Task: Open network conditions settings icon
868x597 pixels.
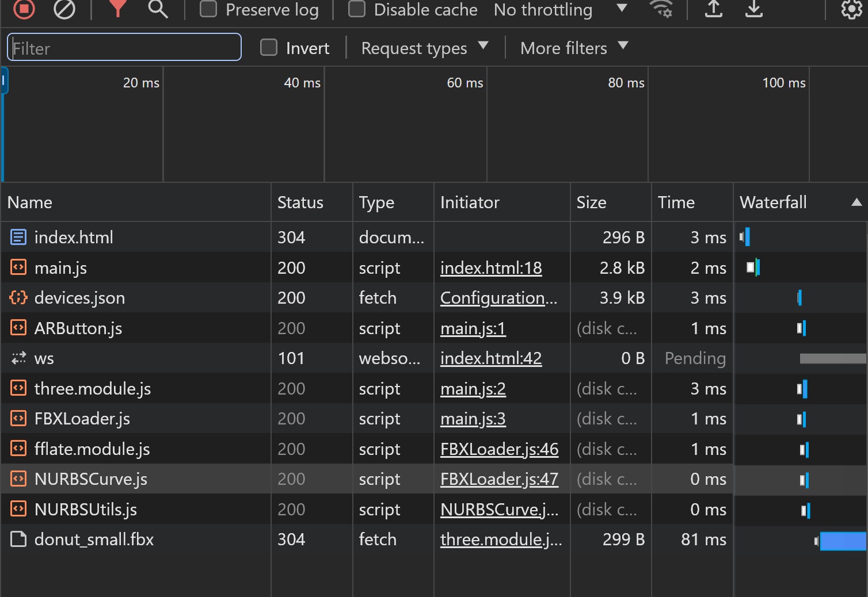Action: 661,10
